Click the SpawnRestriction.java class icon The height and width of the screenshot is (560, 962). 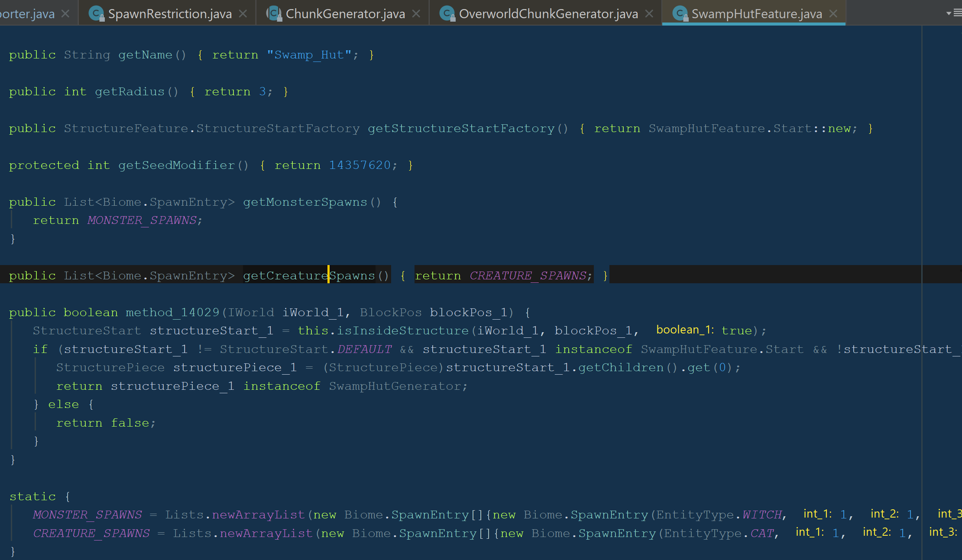[96, 13]
